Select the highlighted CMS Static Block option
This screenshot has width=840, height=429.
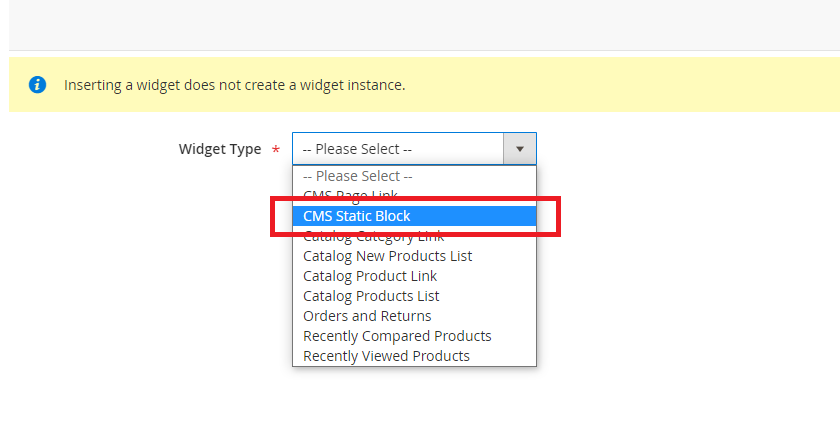[x=357, y=216]
